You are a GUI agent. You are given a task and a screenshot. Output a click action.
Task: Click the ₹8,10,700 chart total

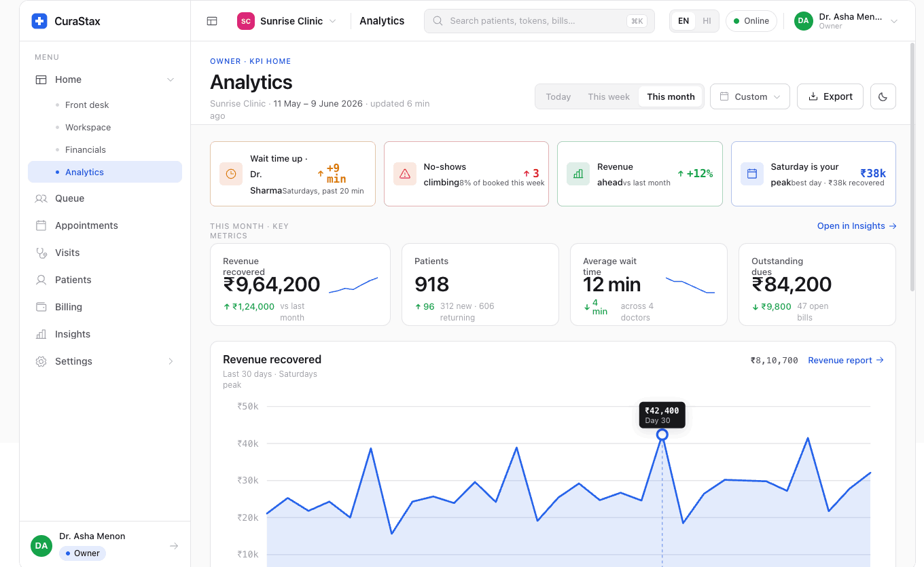pos(774,361)
